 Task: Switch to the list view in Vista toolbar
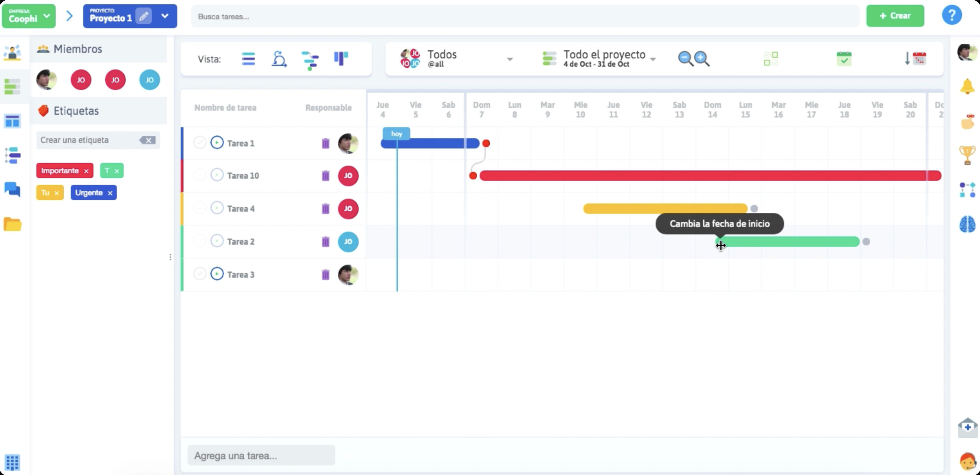coord(248,59)
